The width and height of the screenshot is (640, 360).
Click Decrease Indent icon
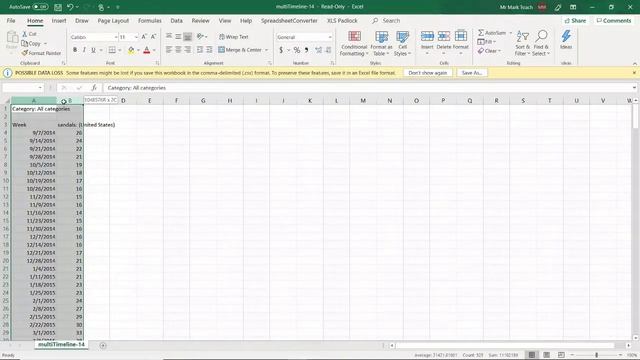200,50
